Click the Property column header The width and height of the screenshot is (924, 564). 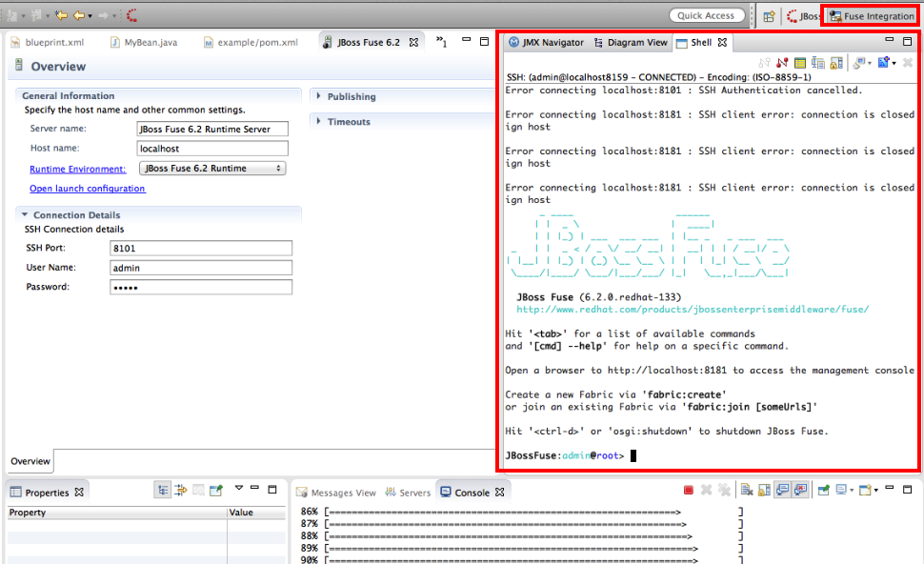pos(116,513)
